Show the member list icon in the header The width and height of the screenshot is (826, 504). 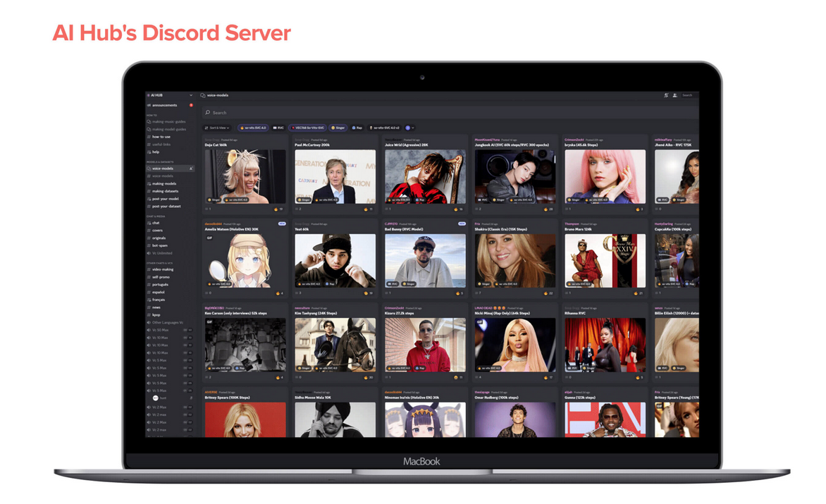pos(674,95)
